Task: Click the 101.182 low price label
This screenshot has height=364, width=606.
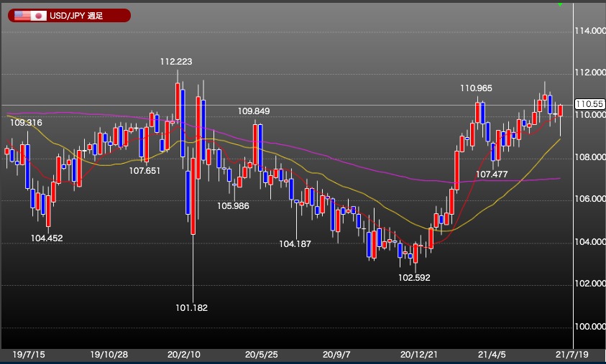Action: pos(191,308)
